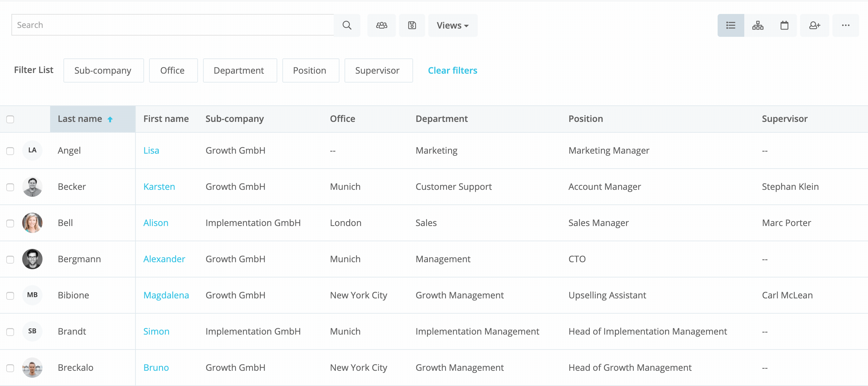868x386 pixels.
Task: Toggle the checkbox next to Angel
Action: [10, 151]
